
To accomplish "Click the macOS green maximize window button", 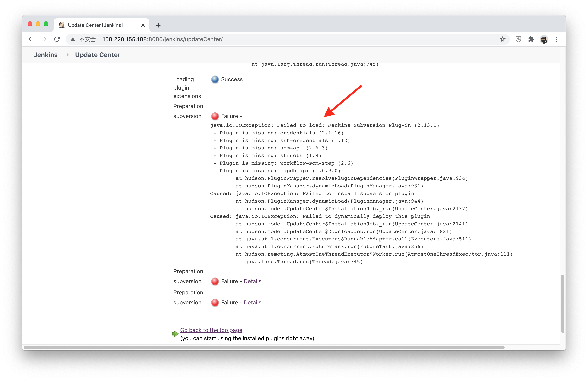I will coord(46,24).
